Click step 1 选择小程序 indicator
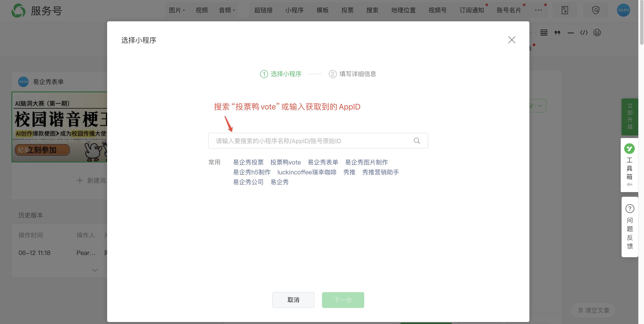This screenshot has height=324, width=644. (281, 74)
